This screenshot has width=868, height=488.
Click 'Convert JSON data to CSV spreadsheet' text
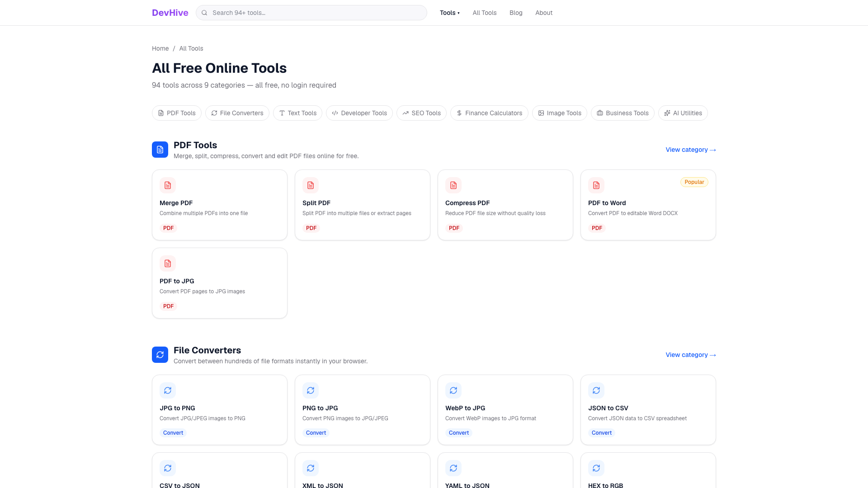pos(637,418)
